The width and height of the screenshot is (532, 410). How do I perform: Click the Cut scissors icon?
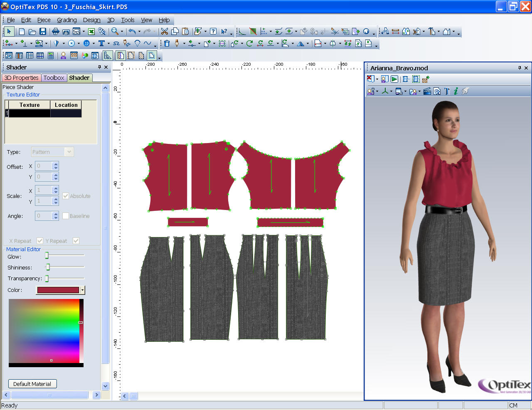tap(164, 31)
